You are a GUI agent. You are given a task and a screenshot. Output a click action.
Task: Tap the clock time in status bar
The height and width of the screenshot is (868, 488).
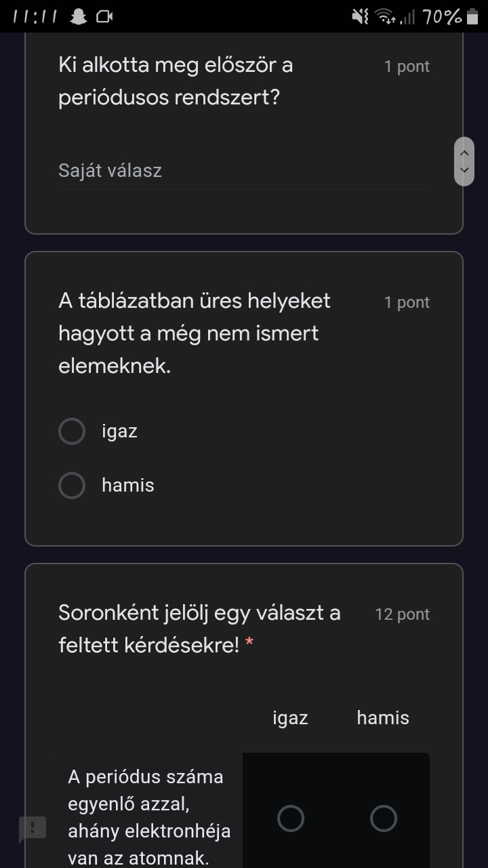(x=36, y=16)
